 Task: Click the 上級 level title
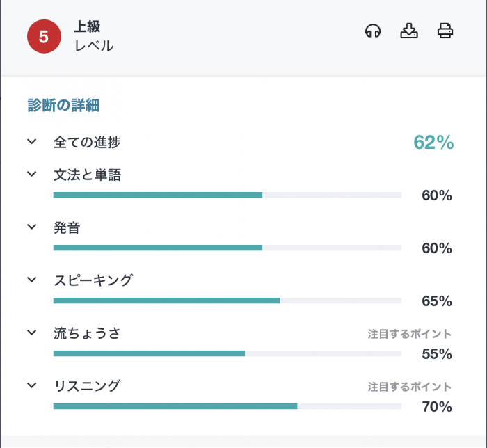coord(88,27)
